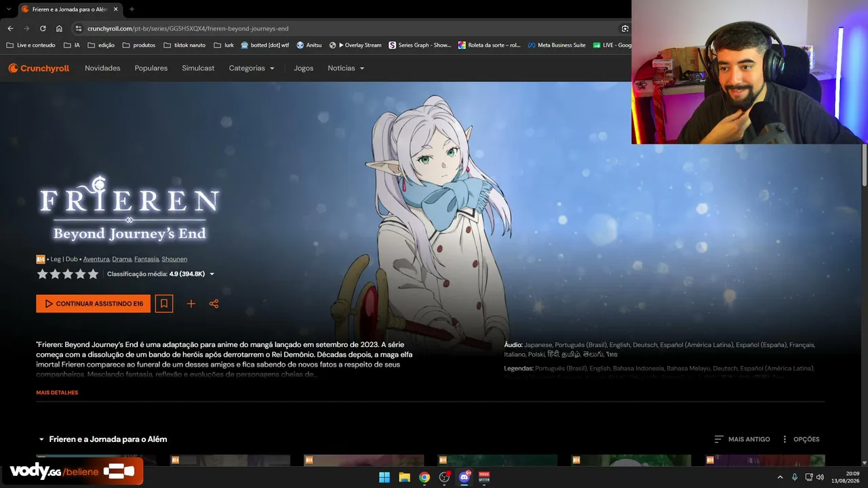868x488 pixels.
Task: Expand the Categorias dropdown menu
Action: coord(252,68)
